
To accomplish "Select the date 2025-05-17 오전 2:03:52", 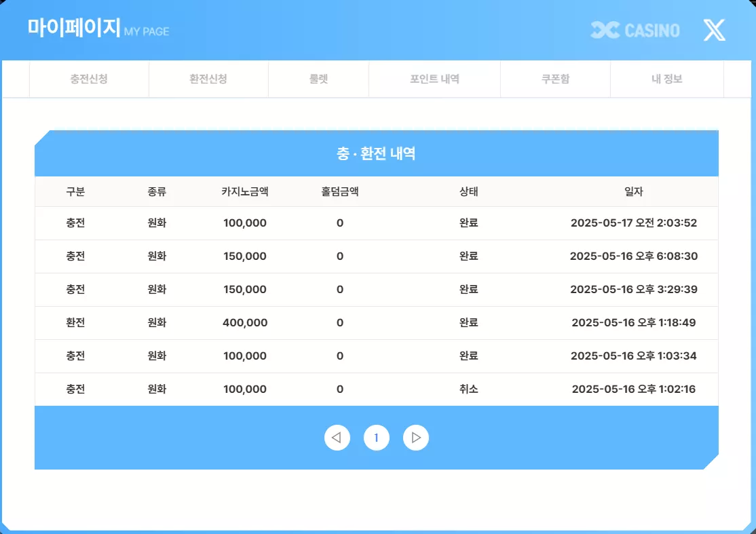I will 634,223.
